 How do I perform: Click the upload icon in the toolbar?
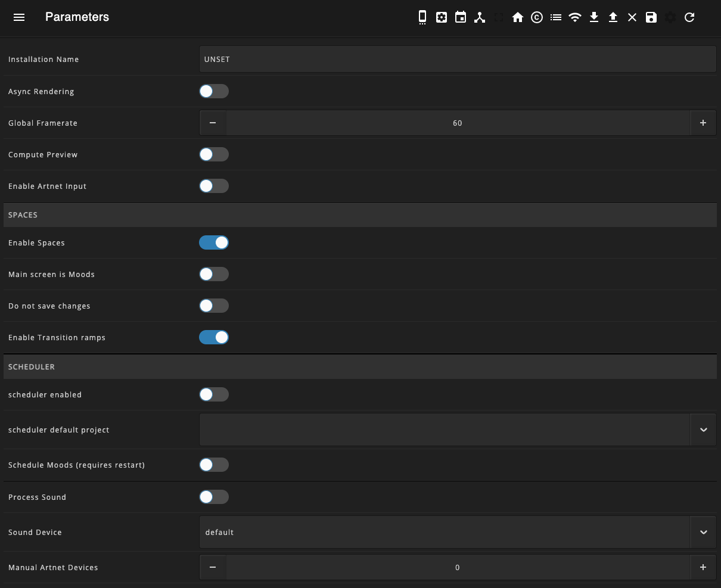tap(613, 17)
